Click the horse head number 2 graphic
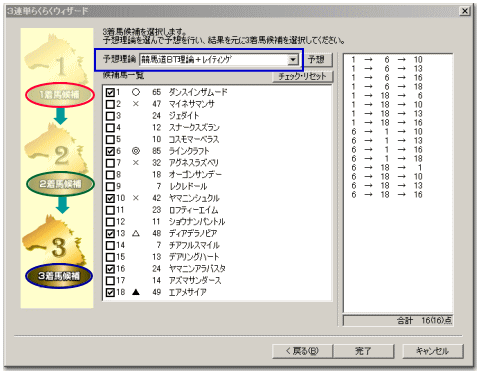Viewport: 480px width, 374px height. 56,148
